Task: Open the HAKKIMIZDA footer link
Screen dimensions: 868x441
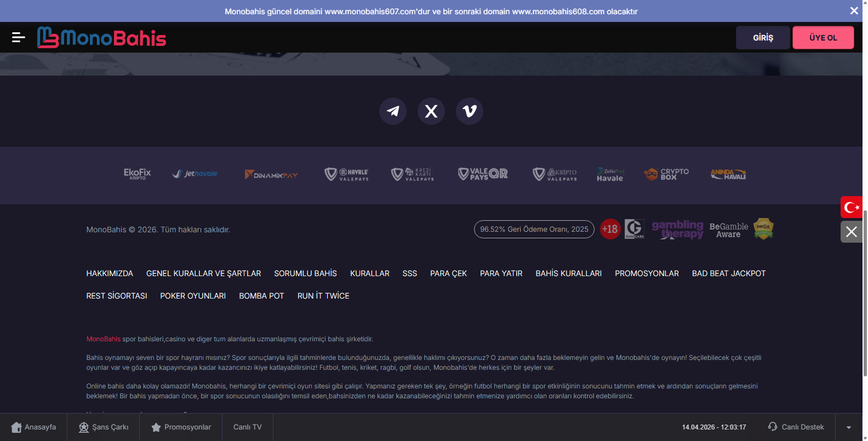Action: pos(110,273)
